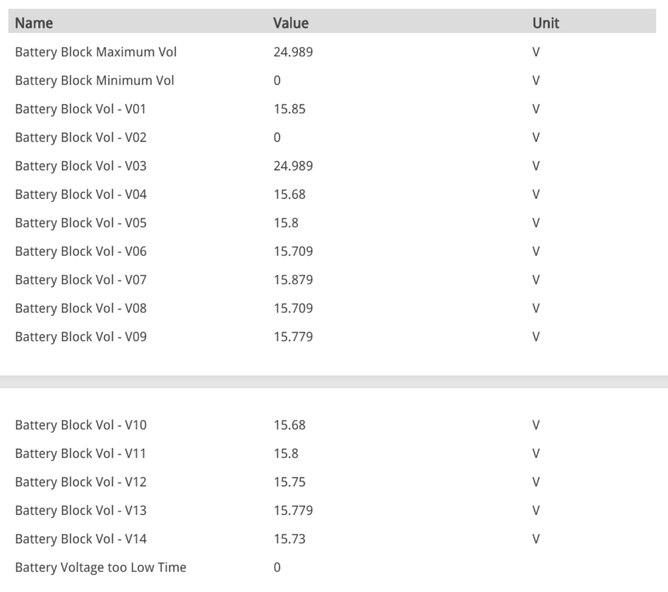Click the 15.879 value of V07

tap(293, 280)
